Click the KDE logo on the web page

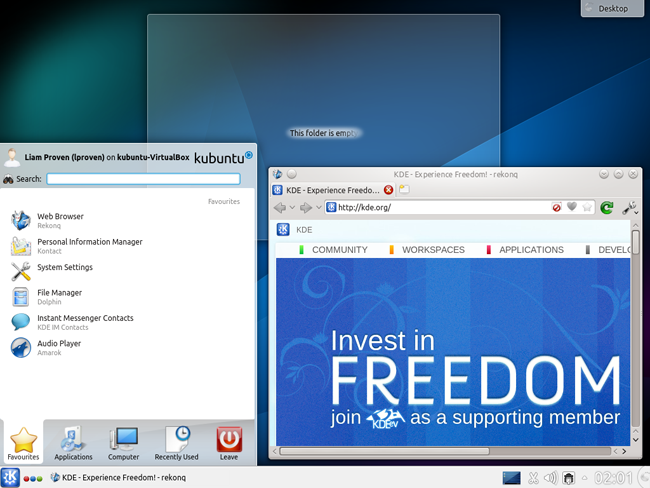[x=283, y=229]
